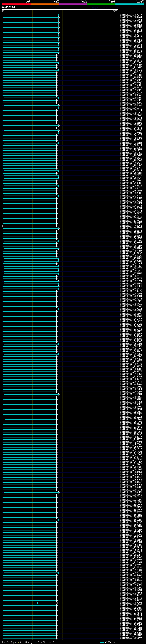Select the UniRef100_Q40761 label
146x644 pixels.
point(131,575)
